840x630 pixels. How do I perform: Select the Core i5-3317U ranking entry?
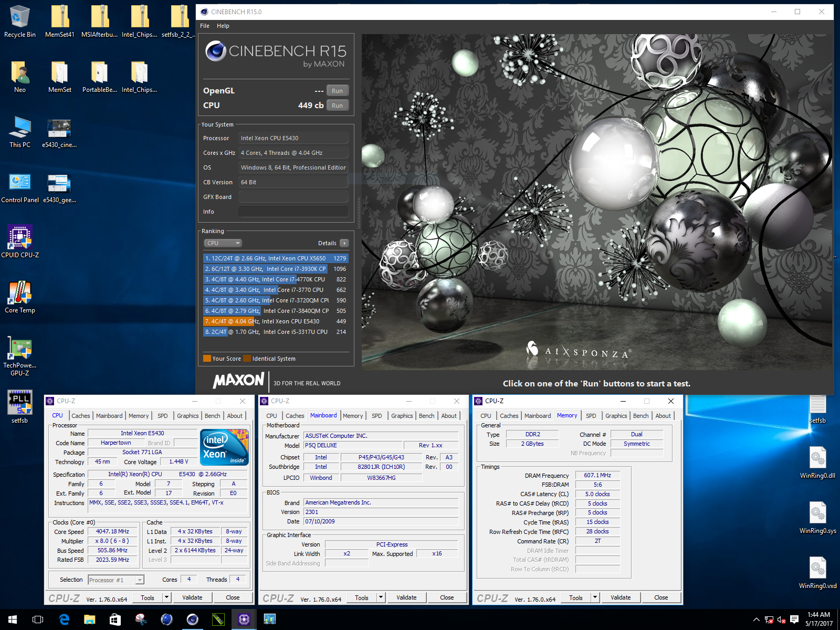(x=276, y=332)
